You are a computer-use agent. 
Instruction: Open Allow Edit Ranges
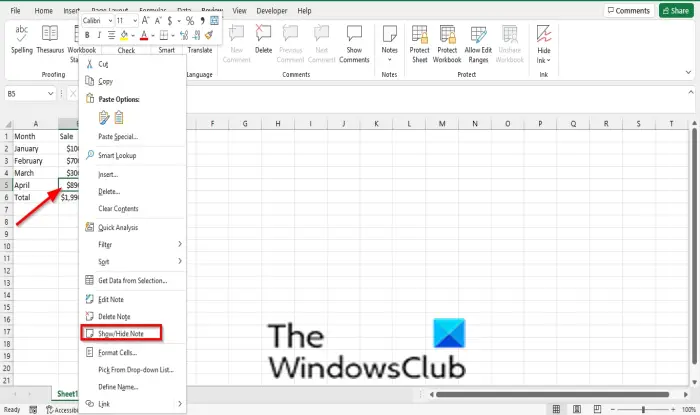[x=478, y=34]
